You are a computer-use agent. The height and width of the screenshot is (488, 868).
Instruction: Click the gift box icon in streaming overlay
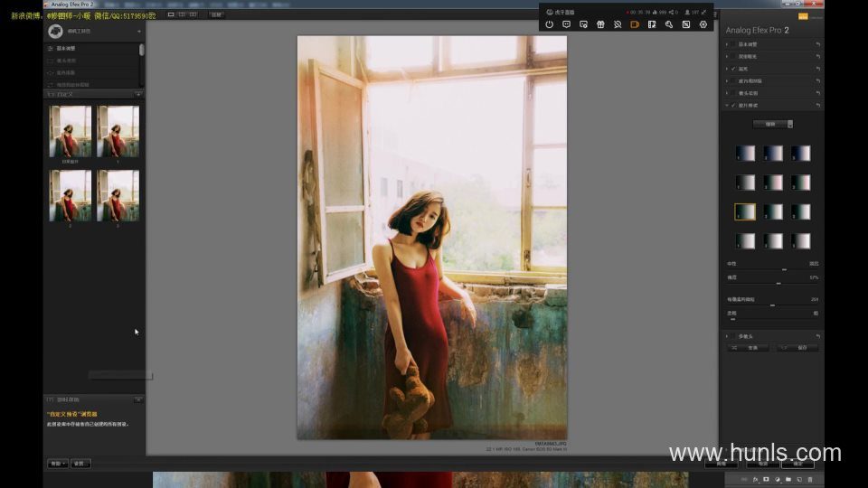[600, 24]
